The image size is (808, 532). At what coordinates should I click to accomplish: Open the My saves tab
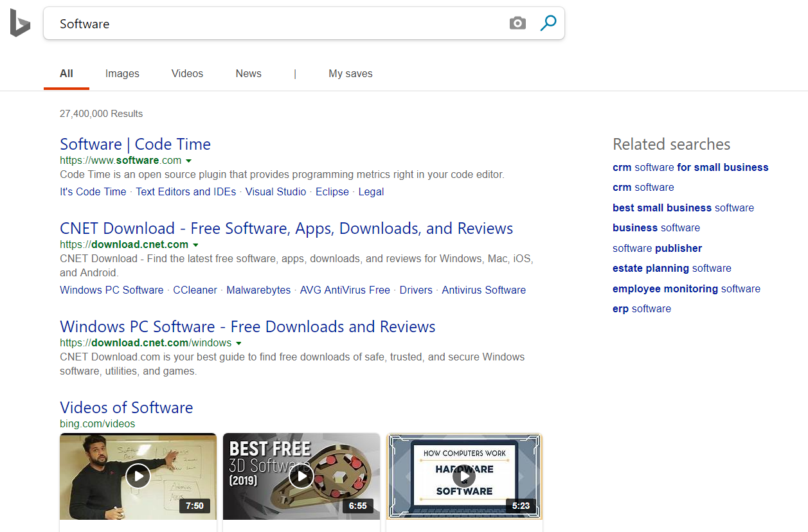click(350, 74)
